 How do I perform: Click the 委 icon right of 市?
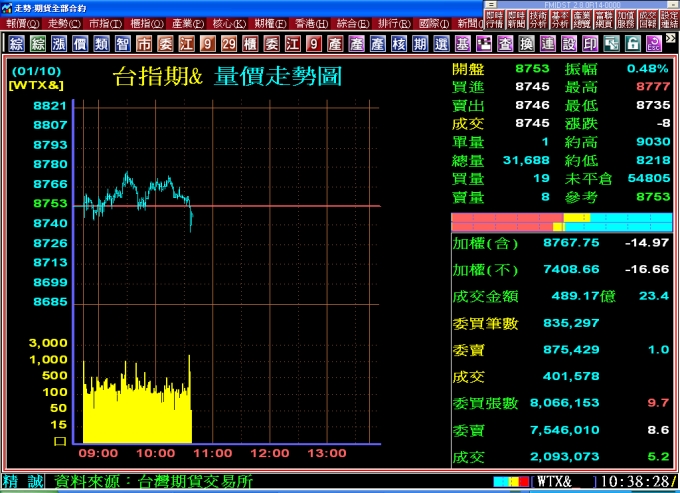pos(165,44)
